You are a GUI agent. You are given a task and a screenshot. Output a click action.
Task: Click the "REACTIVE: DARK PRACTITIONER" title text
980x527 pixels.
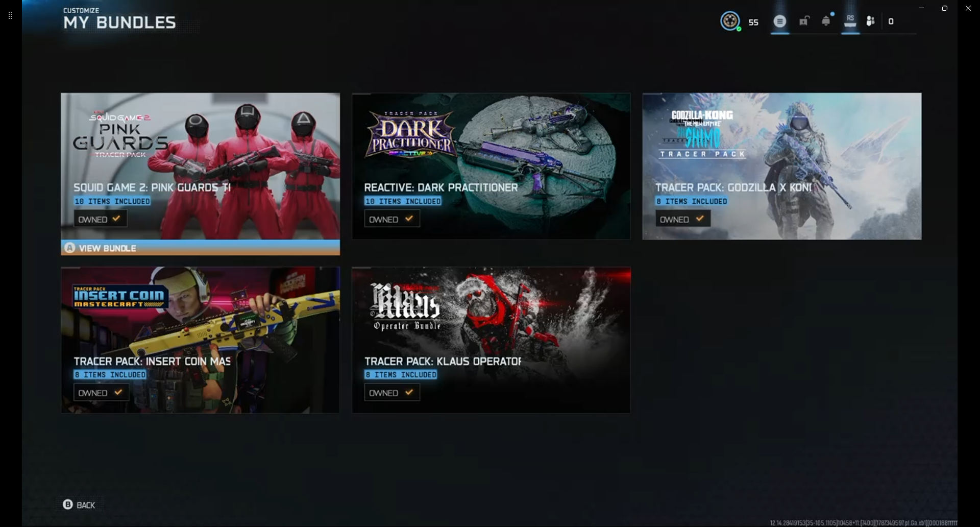click(x=441, y=187)
